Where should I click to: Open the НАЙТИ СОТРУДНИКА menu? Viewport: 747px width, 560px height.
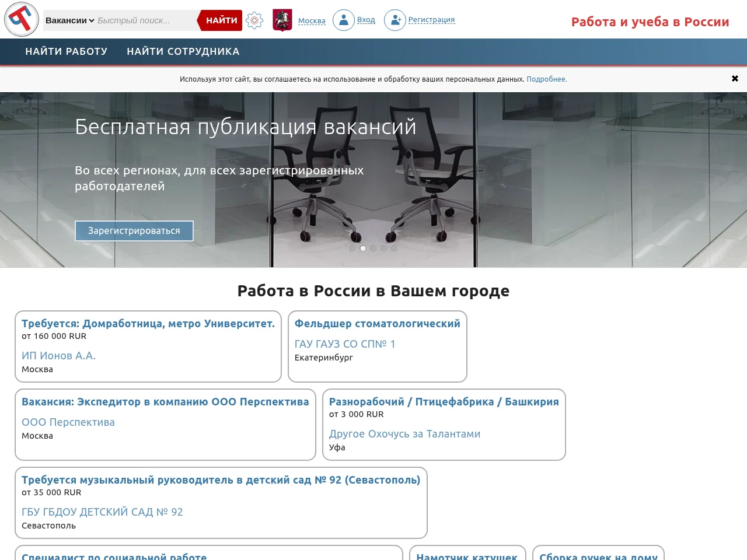click(x=183, y=51)
